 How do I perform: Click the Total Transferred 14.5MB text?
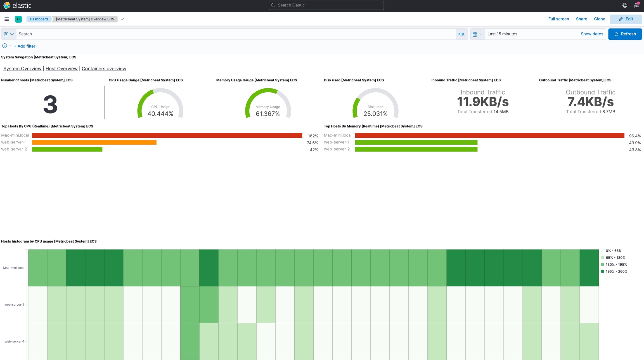click(483, 112)
